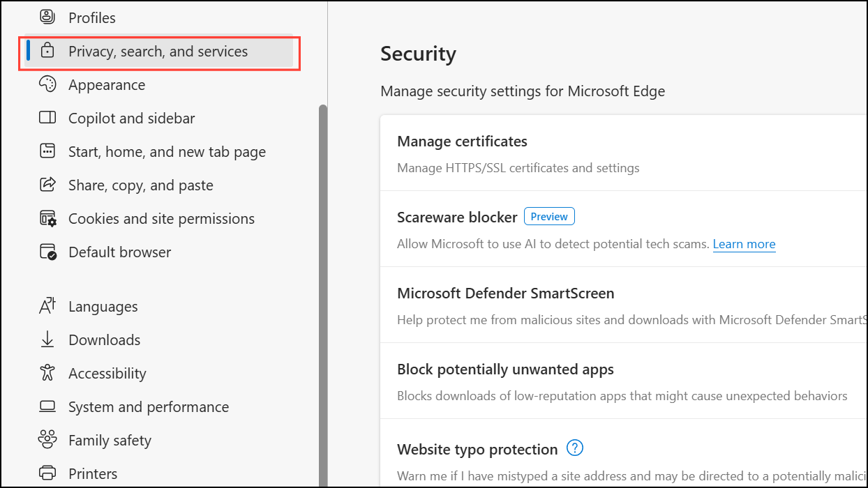This screenshot has height=488, width=868.
Task: Click the Downloads arrow icon
Action: click(47, 340)
